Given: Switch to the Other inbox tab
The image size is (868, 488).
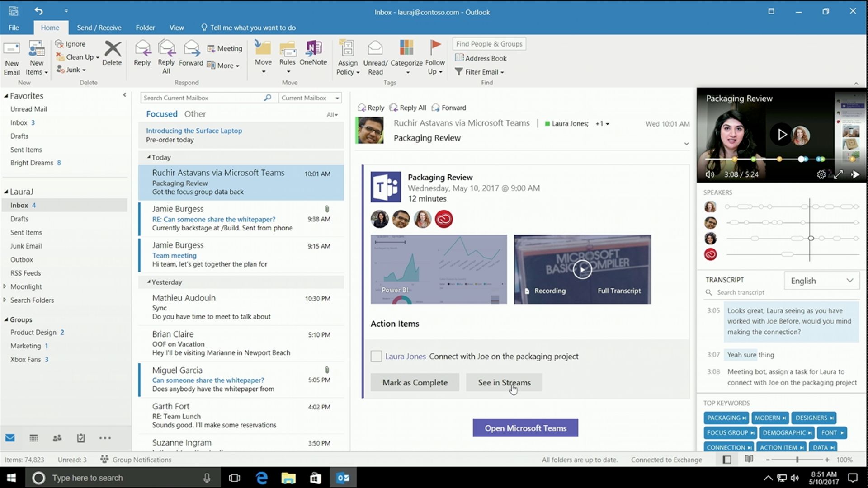Looking at the screenshot, I should pos(195,114).
